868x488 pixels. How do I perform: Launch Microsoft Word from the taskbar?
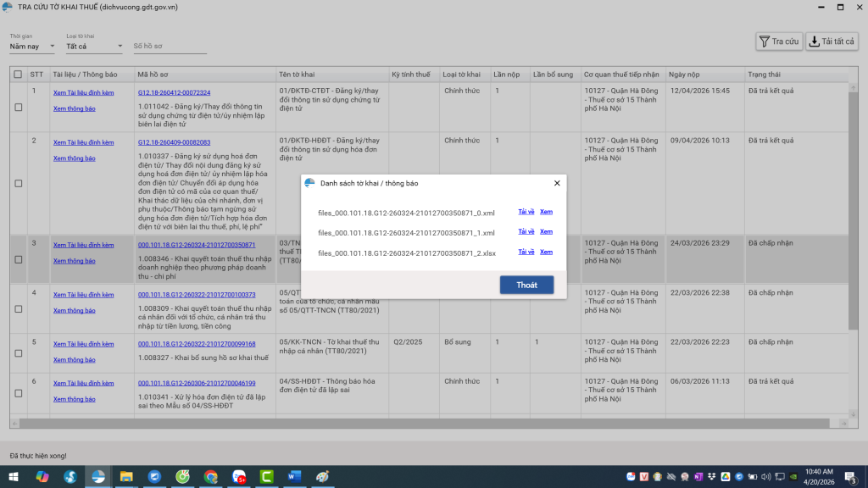(294, 477)
